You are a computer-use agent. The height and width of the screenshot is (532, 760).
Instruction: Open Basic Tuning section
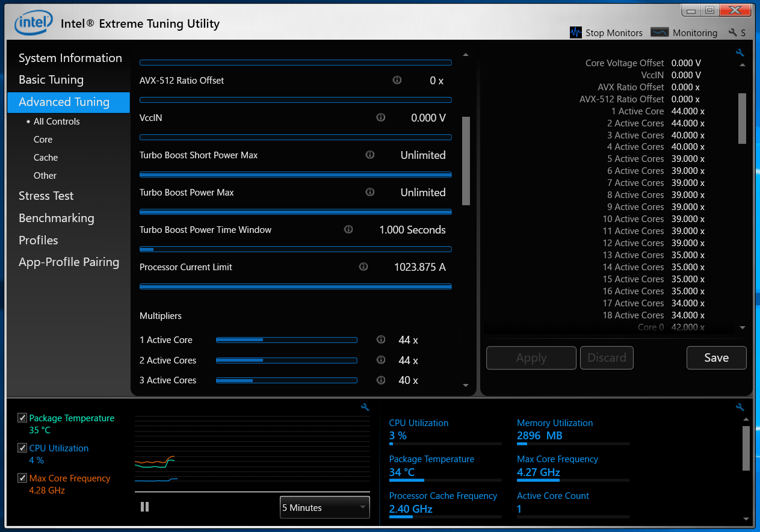click(51, 79)
